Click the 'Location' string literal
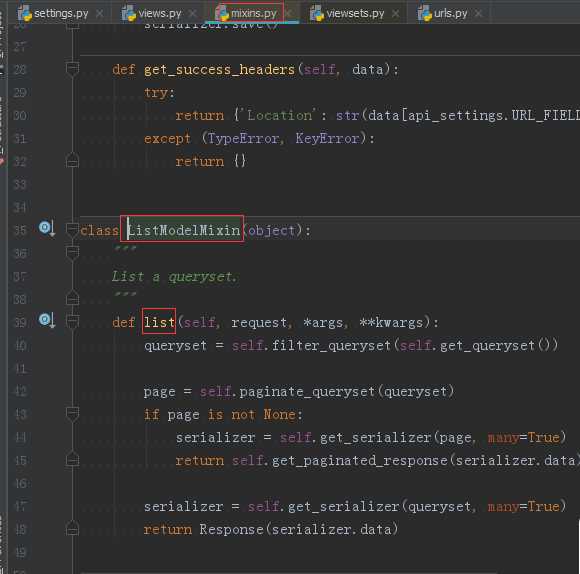Screen dimensions: 580x574 point(280,115)
